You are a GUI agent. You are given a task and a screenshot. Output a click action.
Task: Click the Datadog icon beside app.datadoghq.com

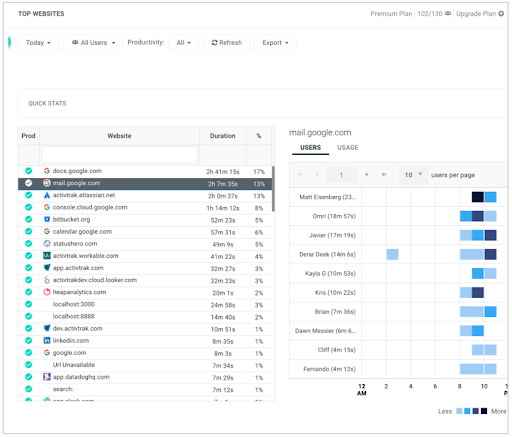point(47,377)
